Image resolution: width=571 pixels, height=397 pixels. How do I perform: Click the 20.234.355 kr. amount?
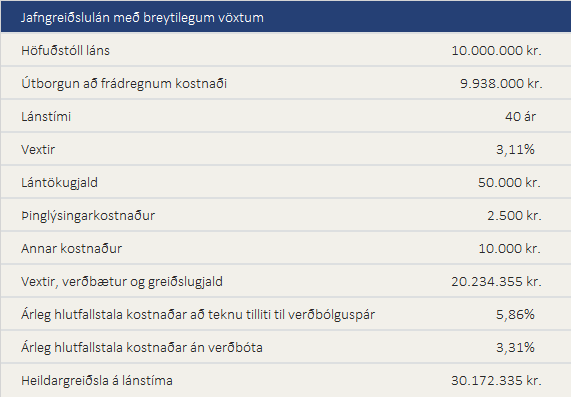tap(496, 282)
